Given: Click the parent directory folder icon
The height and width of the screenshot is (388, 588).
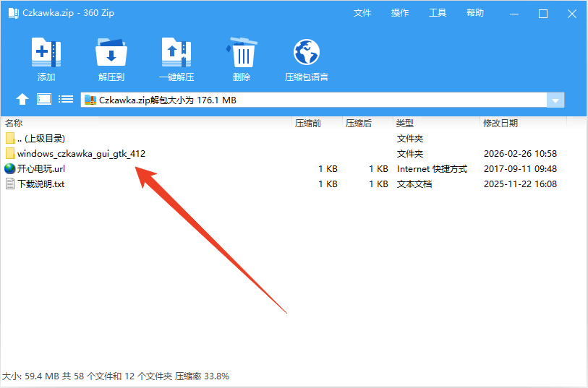Looking at the screenshot, I should 10,138.
